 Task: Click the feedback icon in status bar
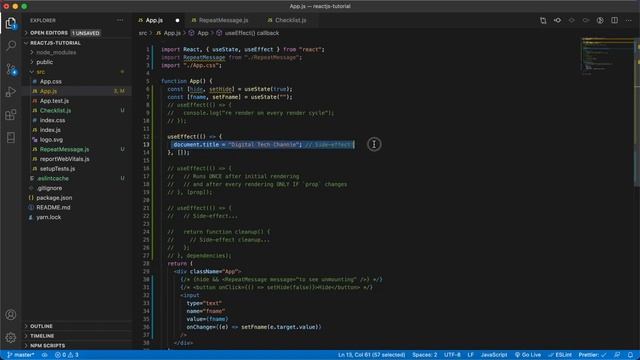(617, 355)
